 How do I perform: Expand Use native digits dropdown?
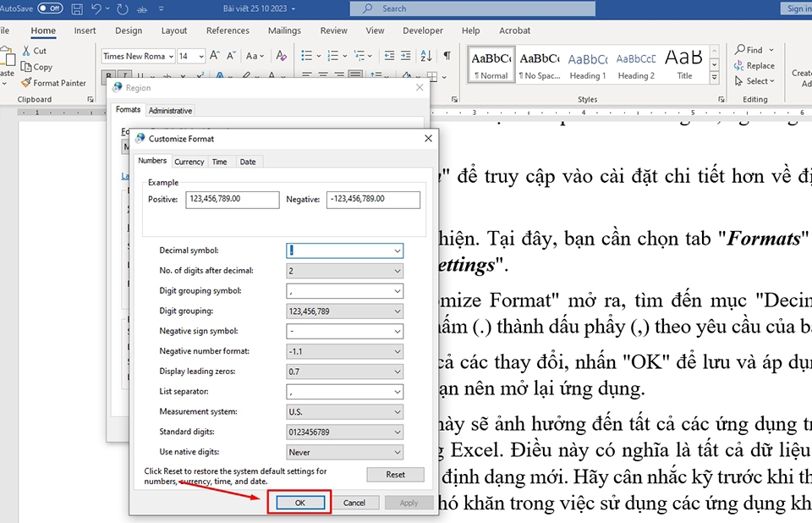(398, 453)
